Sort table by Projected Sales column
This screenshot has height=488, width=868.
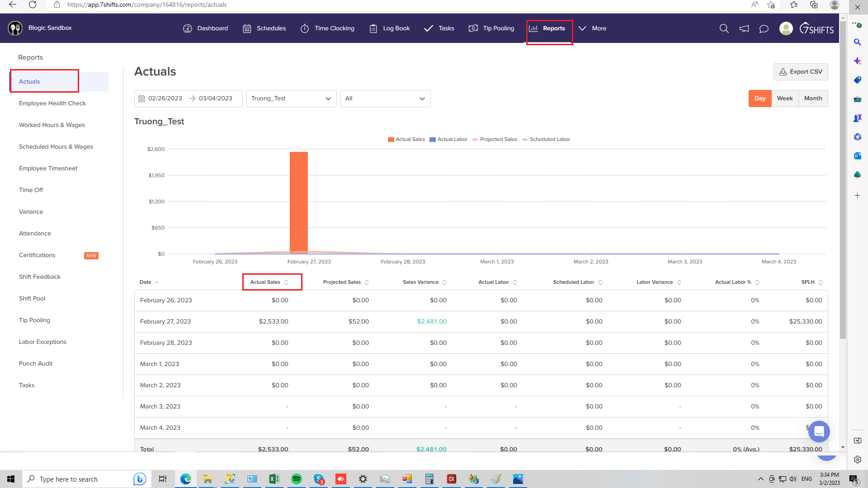(x=346, y=282)
